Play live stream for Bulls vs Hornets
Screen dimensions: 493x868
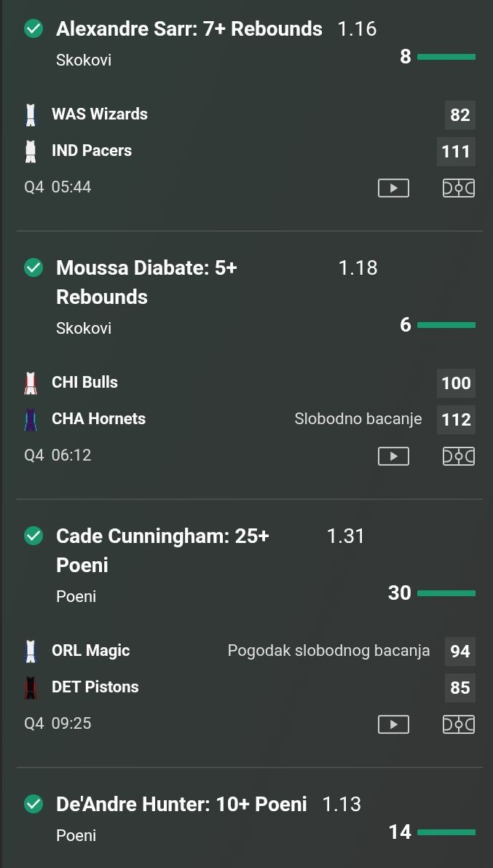[393, 456]
